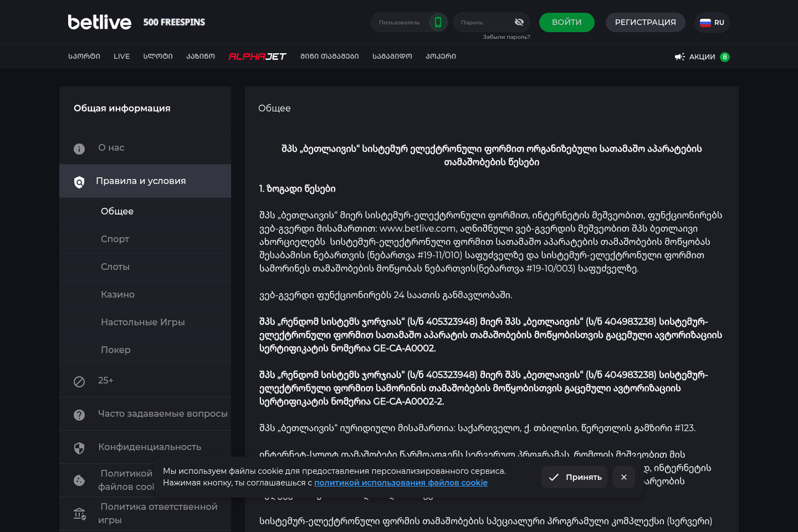798x532 pixels.
Task: Open the პოკერი menu item
Action: [441, 57]
